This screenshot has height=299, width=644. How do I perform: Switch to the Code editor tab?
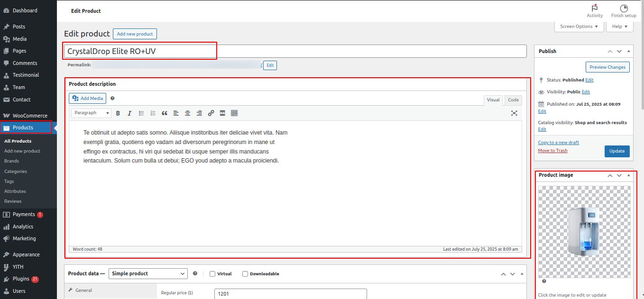513,100
